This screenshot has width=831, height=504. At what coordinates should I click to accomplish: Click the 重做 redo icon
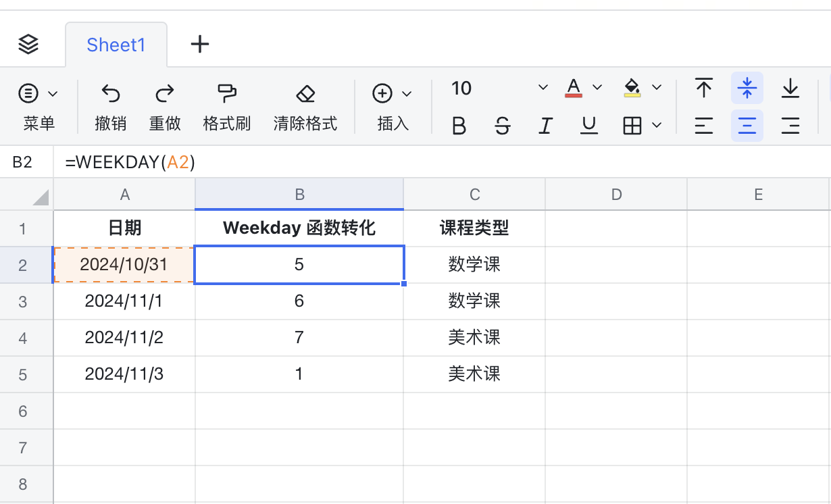point(165,93)
